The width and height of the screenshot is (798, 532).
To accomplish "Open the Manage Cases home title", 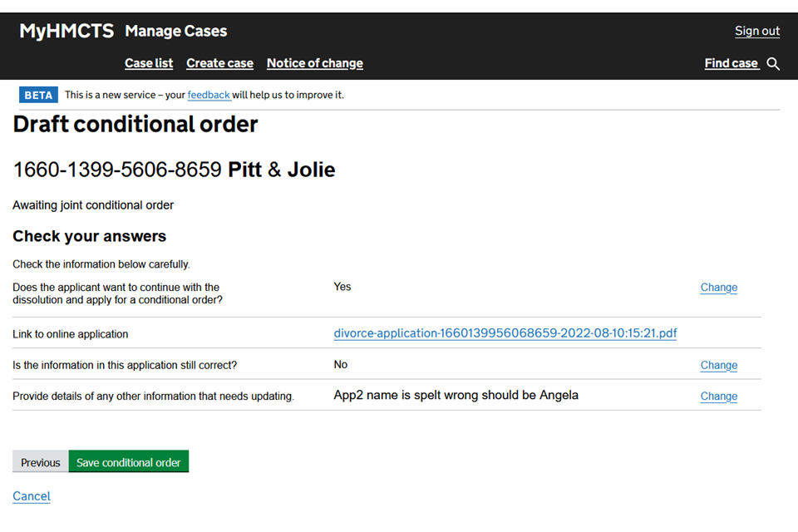I will (175, 32).
